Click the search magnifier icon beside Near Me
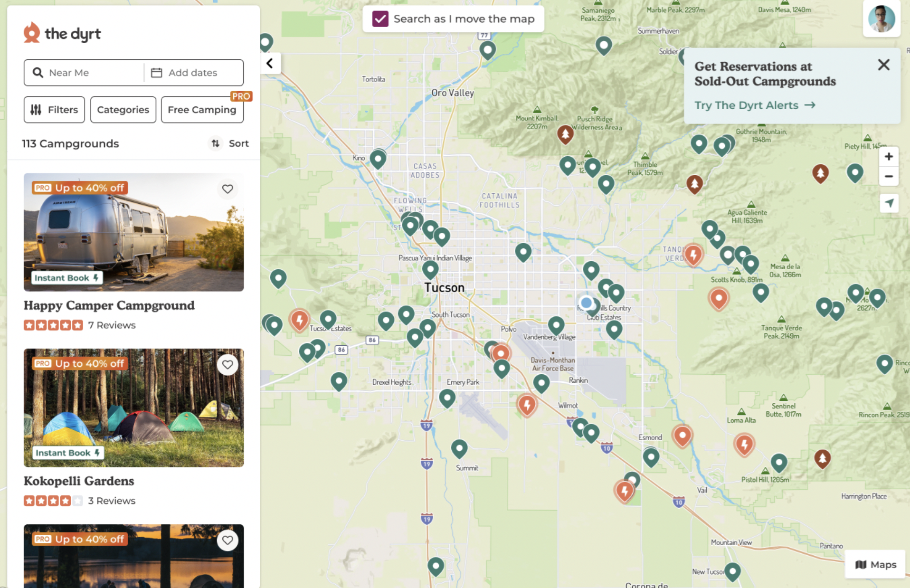This screenshot has height=588, width=910. pyautogui.click(x=38, y=73)
